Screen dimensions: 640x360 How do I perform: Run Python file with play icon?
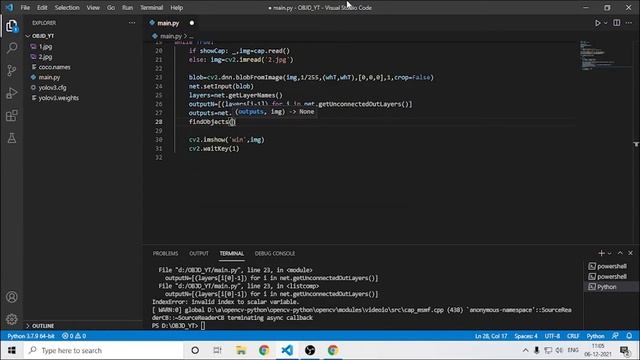598,23
